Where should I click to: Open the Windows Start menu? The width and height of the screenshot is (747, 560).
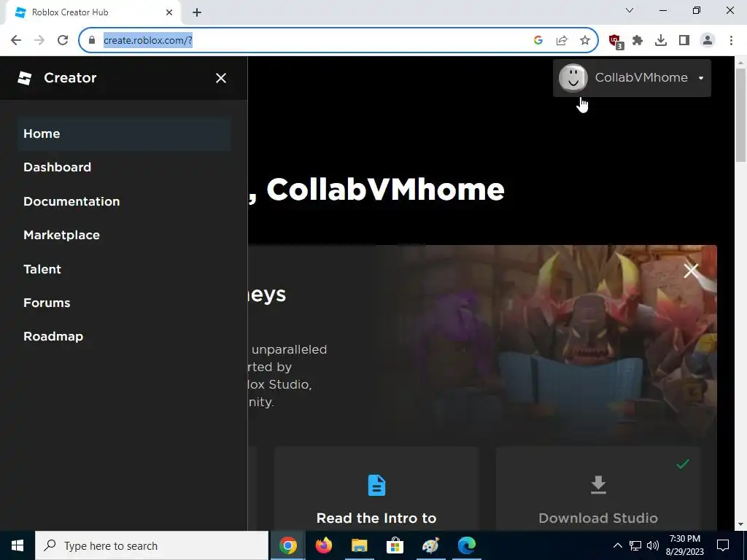18,545
